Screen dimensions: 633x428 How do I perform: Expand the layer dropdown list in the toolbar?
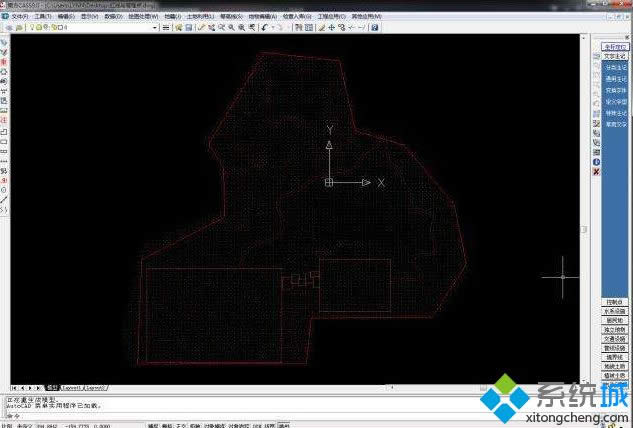point(155,28)
